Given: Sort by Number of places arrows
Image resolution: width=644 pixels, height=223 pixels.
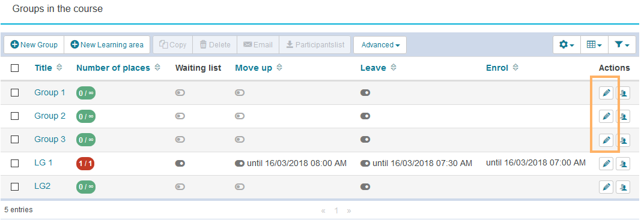Looking at the screenshot, I should [x=157, y=68].
